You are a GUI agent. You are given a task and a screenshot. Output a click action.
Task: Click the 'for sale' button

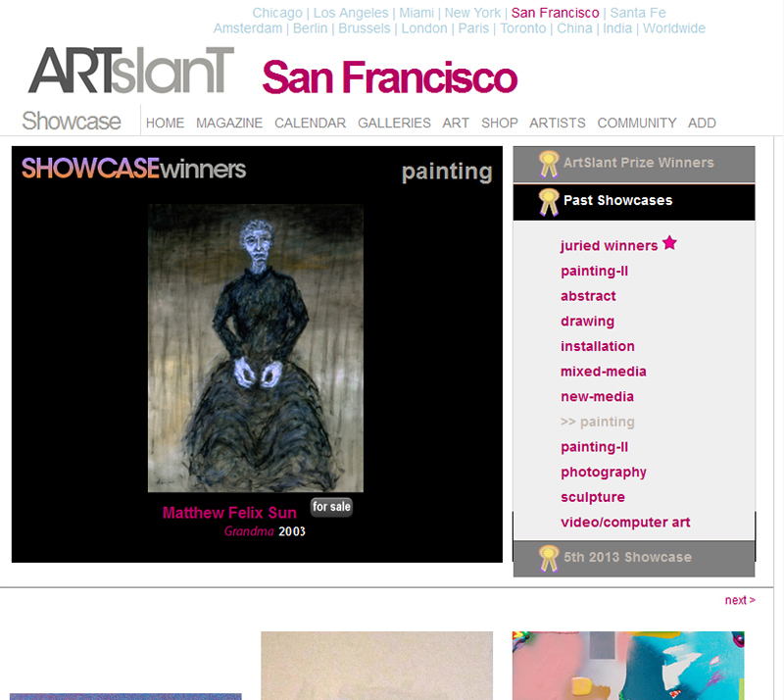[331, 507]
